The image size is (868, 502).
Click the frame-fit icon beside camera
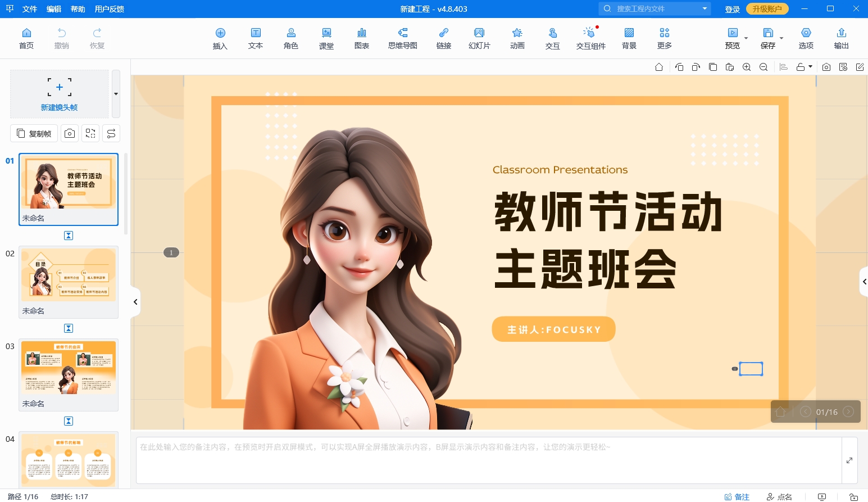pyautogui.click(x=90, y=133)
